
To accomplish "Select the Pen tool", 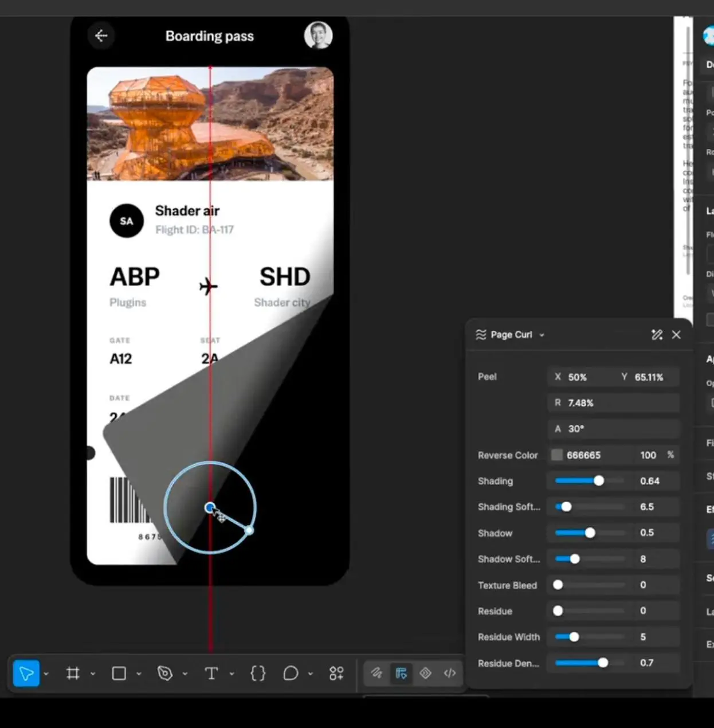I will tap(165, 673).
